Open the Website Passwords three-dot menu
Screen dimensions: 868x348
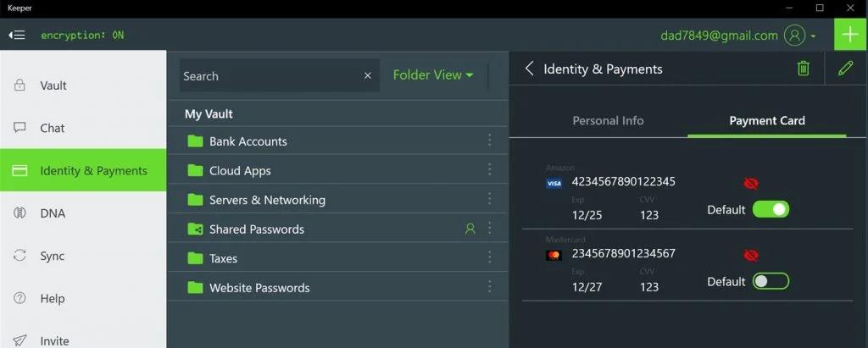pos(489,286)
